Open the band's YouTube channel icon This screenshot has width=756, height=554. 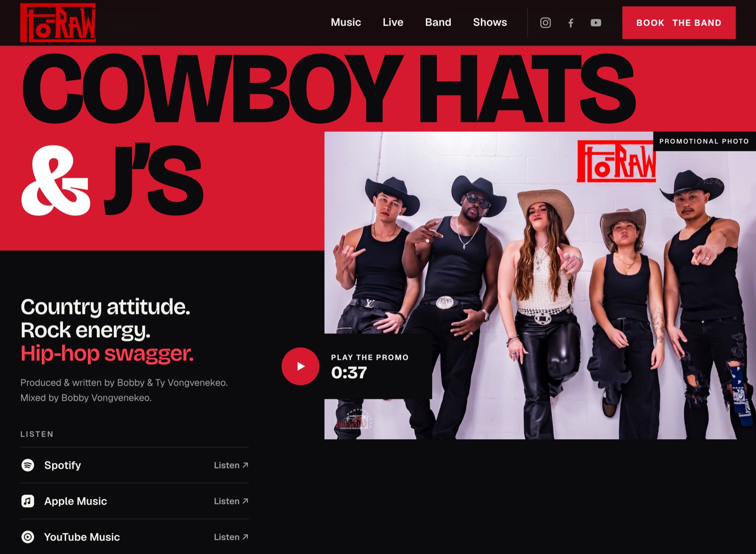pyautogui.click(x=596, y=23)
